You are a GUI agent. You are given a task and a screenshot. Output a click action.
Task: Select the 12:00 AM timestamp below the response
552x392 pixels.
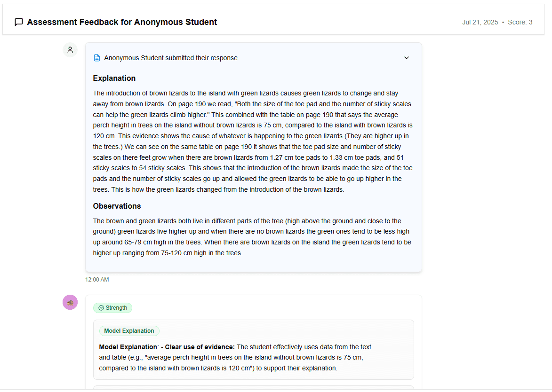tap(96, 279)
